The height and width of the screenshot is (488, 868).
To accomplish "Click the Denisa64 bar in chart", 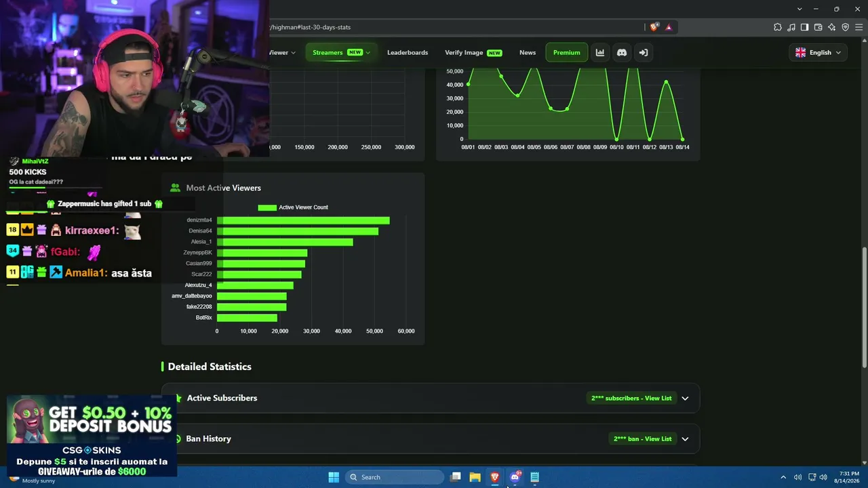I will [x=298, y=231].
